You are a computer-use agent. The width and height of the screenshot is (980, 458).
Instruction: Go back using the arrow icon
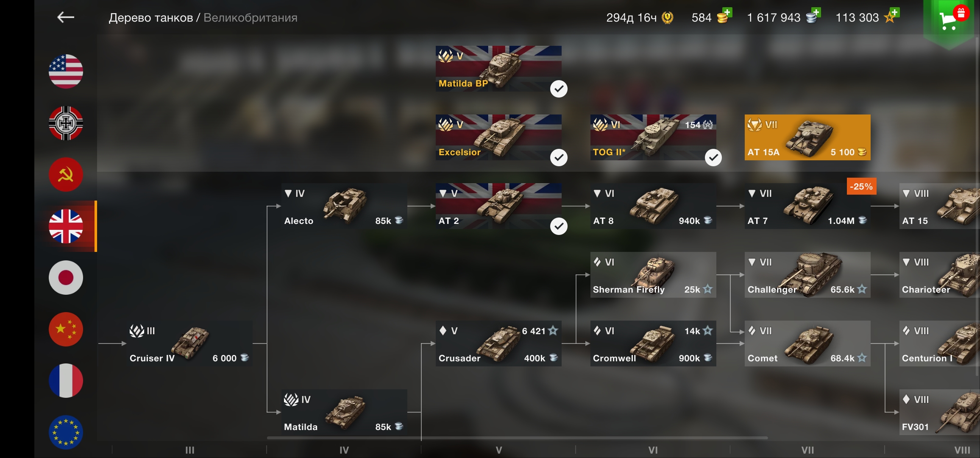[66, 17]
